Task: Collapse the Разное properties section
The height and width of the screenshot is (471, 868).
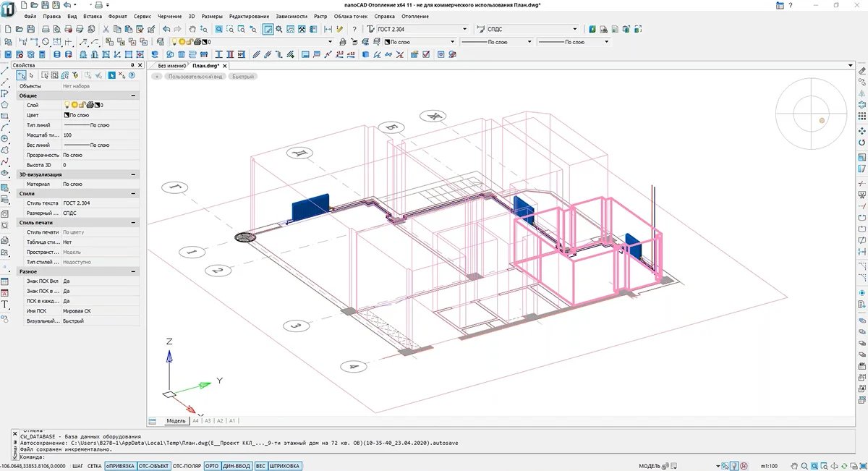Action: coord(133,271)
